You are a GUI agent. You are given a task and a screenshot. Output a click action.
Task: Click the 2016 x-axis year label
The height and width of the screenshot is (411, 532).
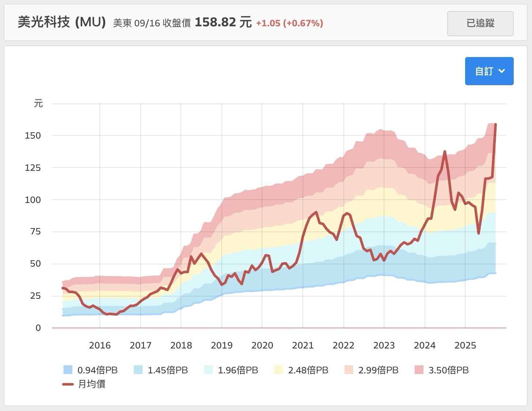(100, 346)
